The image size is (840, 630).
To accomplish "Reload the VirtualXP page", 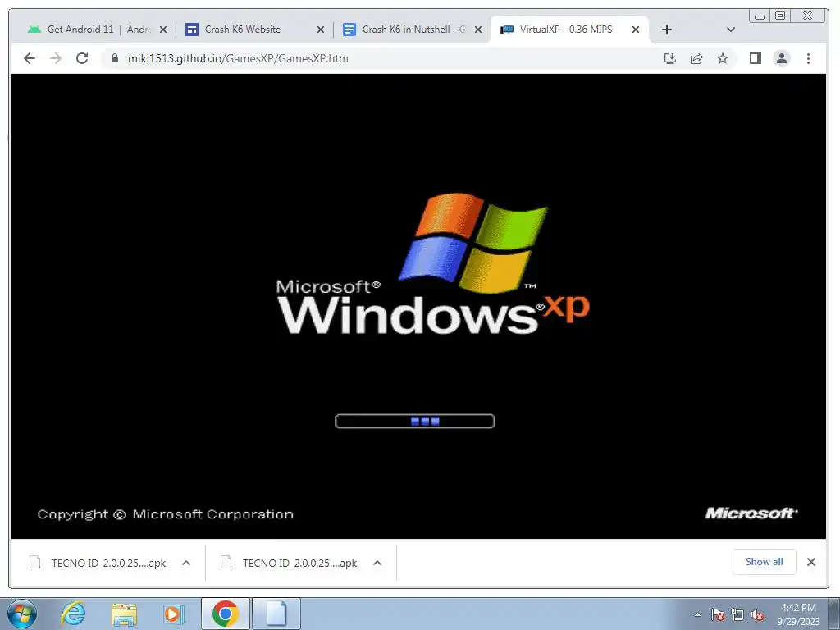I will pos(82,58).
